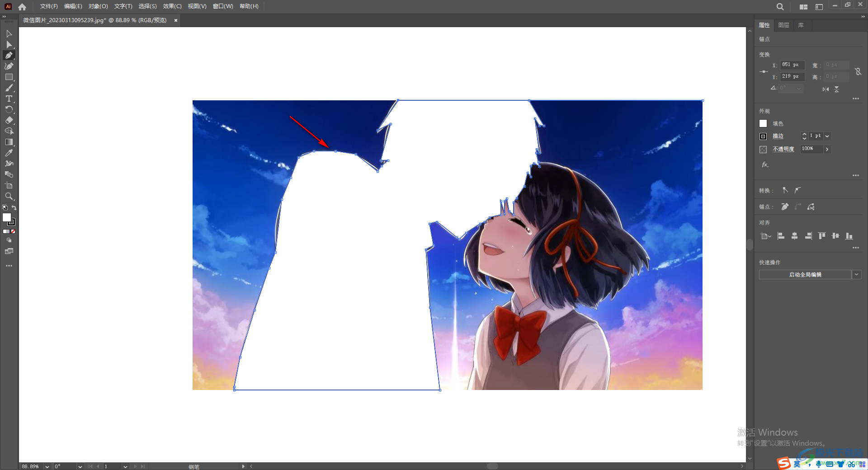Open the 窗口(W) menu
This screenshot has height=470, width=868.
click(x=223, y=6)
